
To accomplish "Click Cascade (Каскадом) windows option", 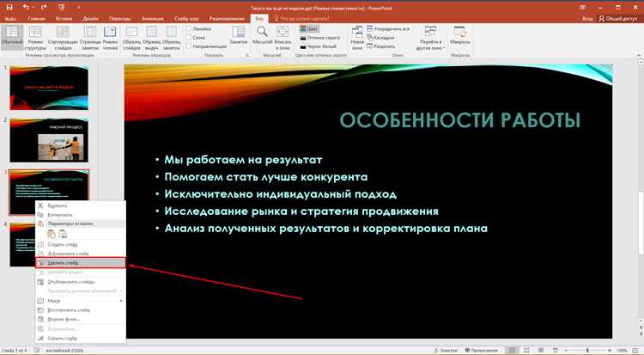I will 380,38.
